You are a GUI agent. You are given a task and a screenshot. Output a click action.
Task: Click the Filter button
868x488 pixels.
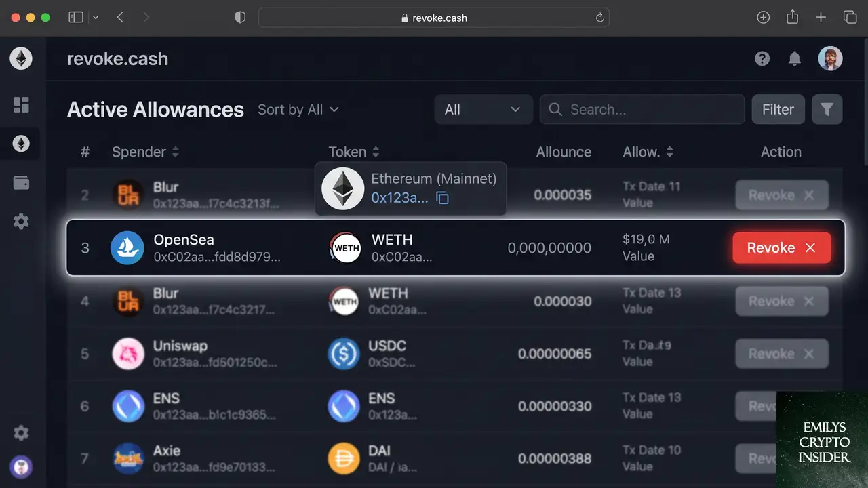[x=778, y=109]
